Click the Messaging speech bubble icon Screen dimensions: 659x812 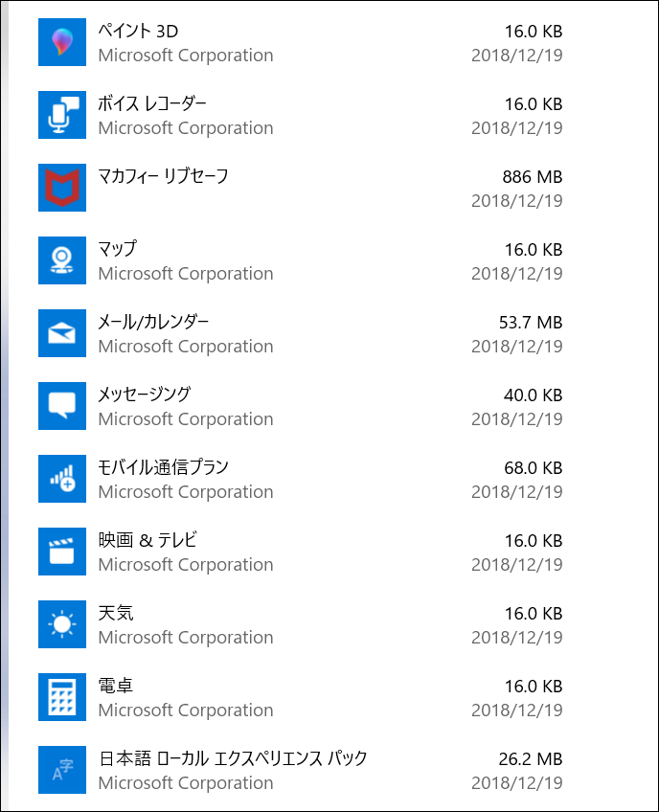coord(62,406)
